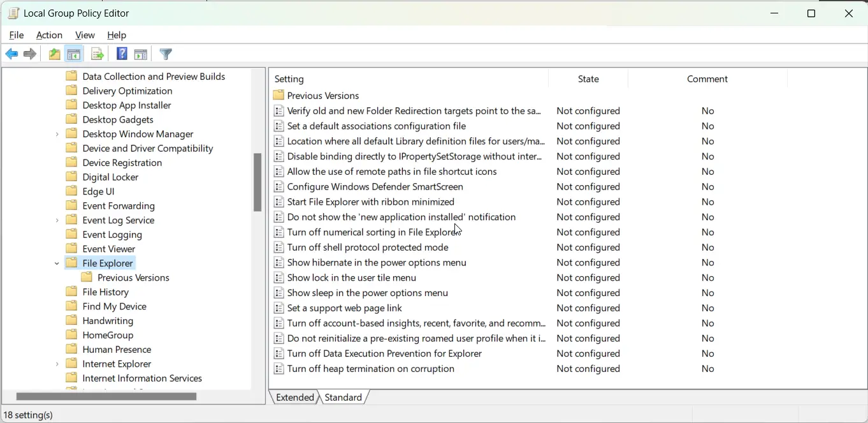
Task: Toggle the Show/Hide Action Pane icon
Action: [x=141, y=54]
